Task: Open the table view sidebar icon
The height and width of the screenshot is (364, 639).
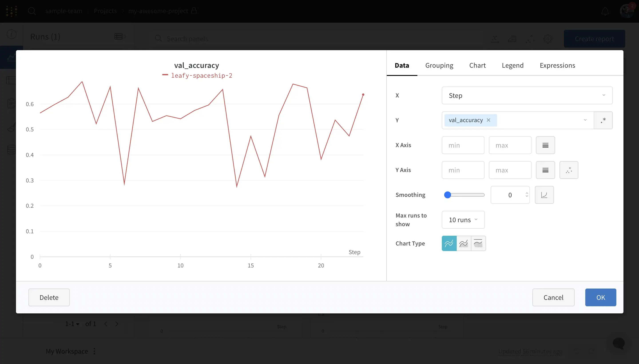Action: [11, 81]
